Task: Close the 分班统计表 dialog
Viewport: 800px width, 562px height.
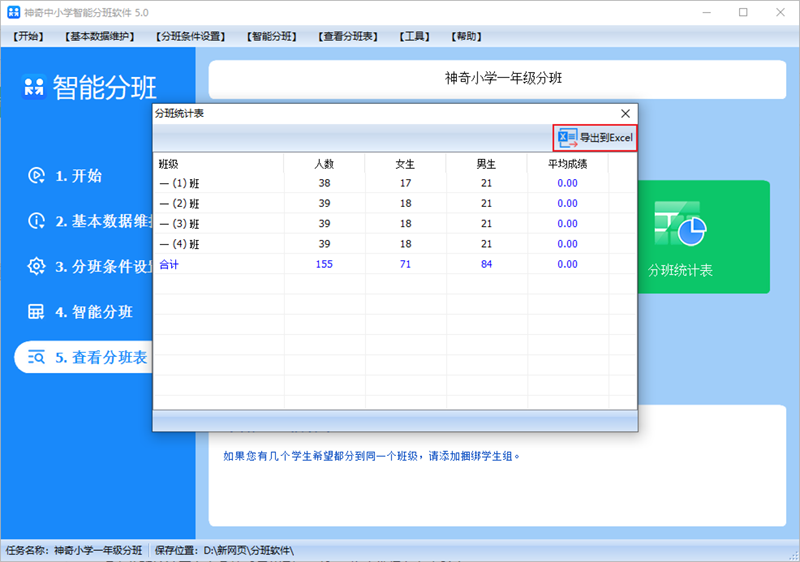Action: pos(626,114)
